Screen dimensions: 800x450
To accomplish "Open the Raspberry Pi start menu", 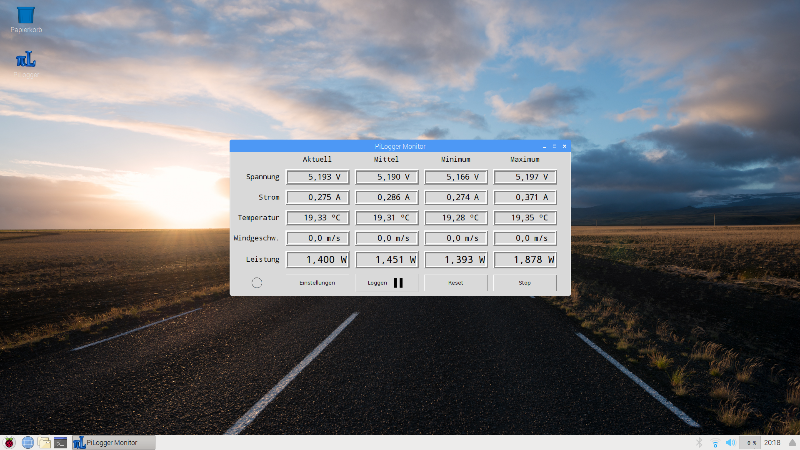I will 11,442.
